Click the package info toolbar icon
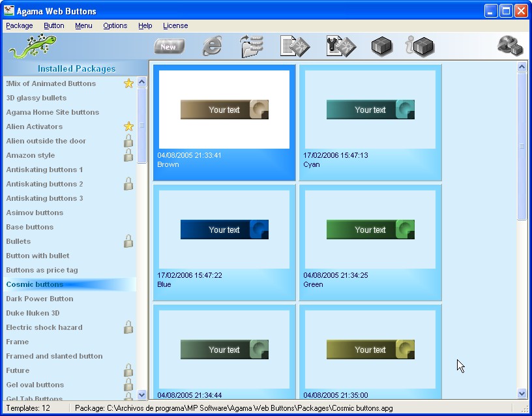The width and height of the screenshot is (532, 416). click(x=420, y=46)
